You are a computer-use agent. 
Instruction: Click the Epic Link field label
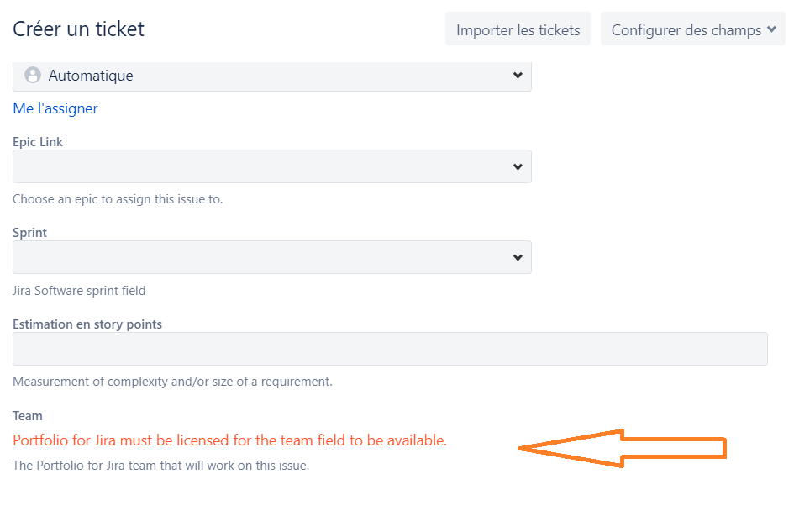coord(38,142)
